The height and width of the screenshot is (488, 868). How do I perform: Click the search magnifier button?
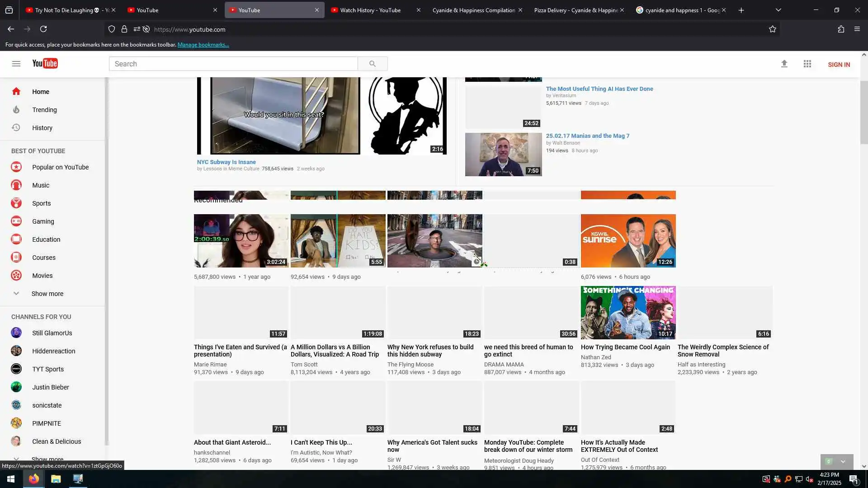click(373, 64)
